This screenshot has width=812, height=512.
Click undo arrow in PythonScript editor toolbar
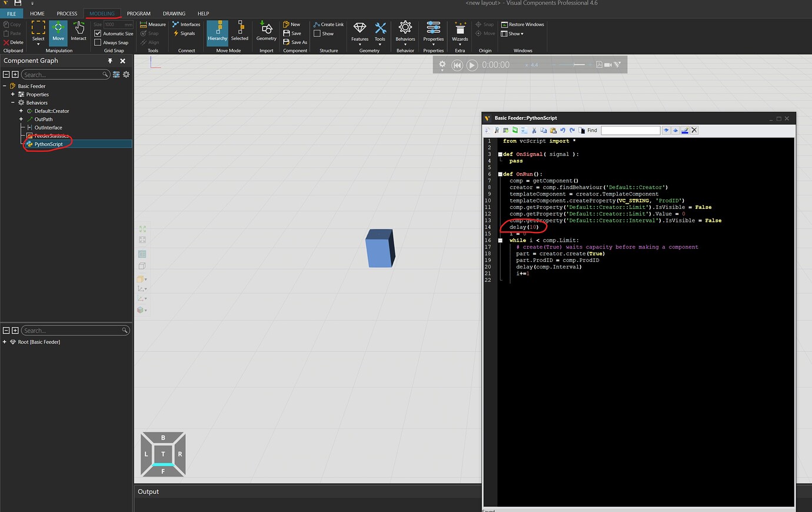[563, 131]
